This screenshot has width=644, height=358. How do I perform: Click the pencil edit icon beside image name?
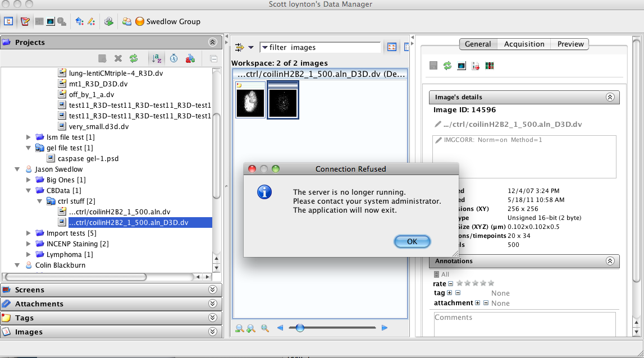pyautogui.click(x=438, y=124)
